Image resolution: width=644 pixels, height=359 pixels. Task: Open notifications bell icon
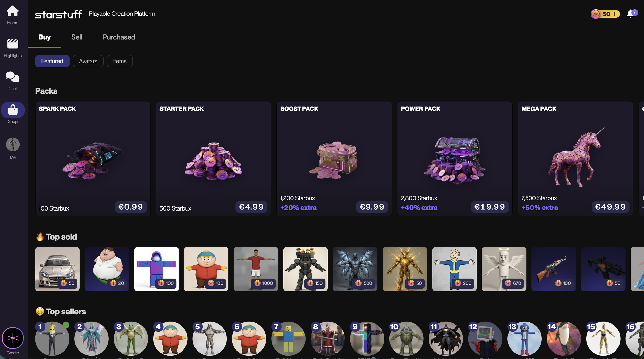pos(631,14)
